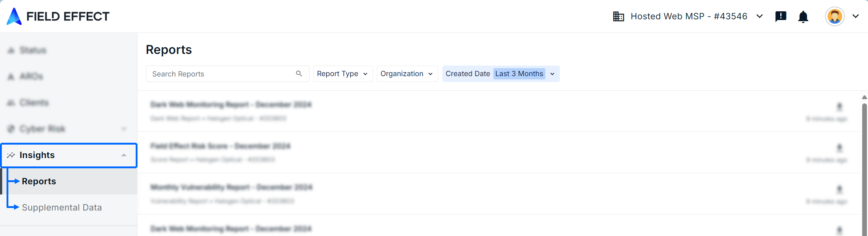The width and height of the screenshot is (868, 236).
Task: Click the Insights chart icon
Action: [11, 155]
